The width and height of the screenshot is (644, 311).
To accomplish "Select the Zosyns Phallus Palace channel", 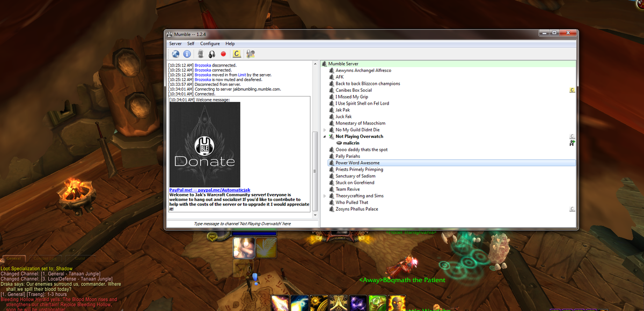I will point(357,209).
